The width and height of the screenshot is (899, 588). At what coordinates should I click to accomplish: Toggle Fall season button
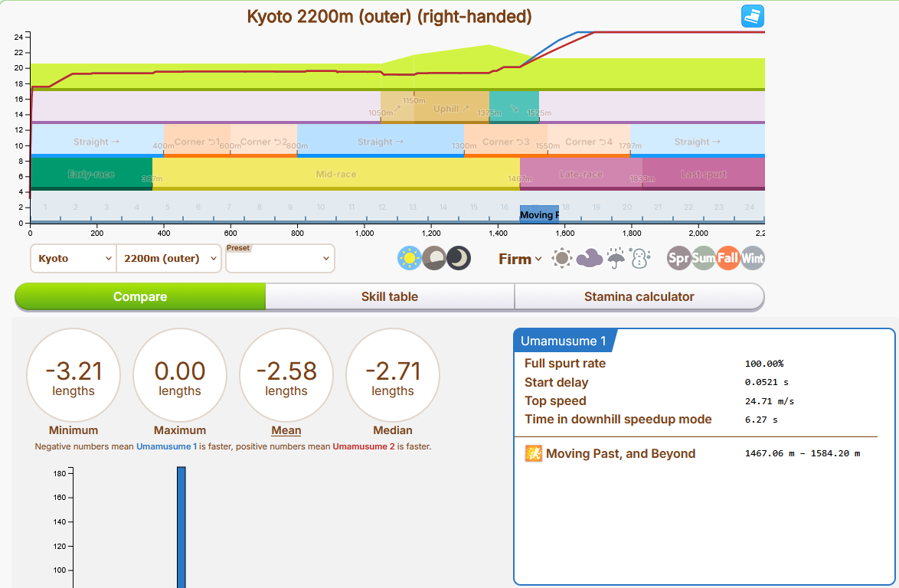point(727,259)
